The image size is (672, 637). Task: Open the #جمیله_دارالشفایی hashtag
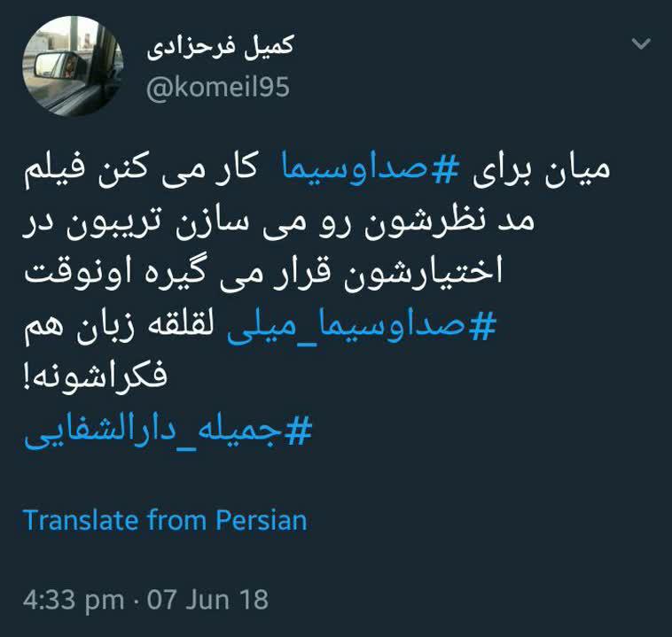pyautogui.click(x=168, y=431)
